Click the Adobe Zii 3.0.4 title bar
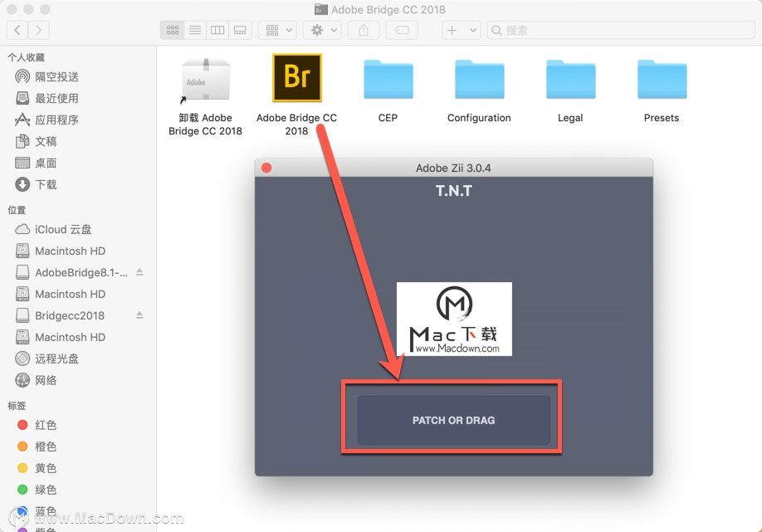Image resolution: width=762 pixels, height=532 pixels. click(453, 168)
